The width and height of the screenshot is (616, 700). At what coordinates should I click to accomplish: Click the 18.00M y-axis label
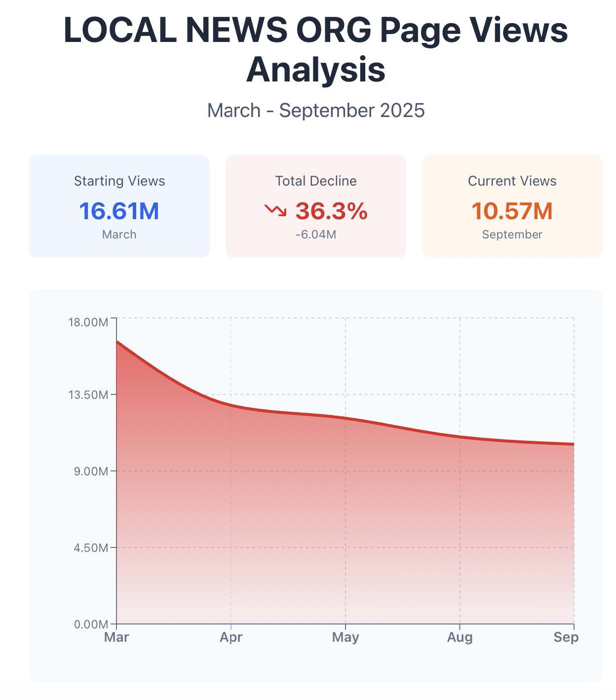click(x=88, y=322)
